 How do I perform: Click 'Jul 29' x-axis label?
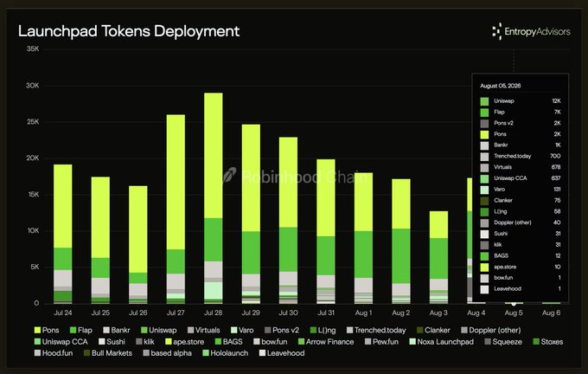[251, 313]
